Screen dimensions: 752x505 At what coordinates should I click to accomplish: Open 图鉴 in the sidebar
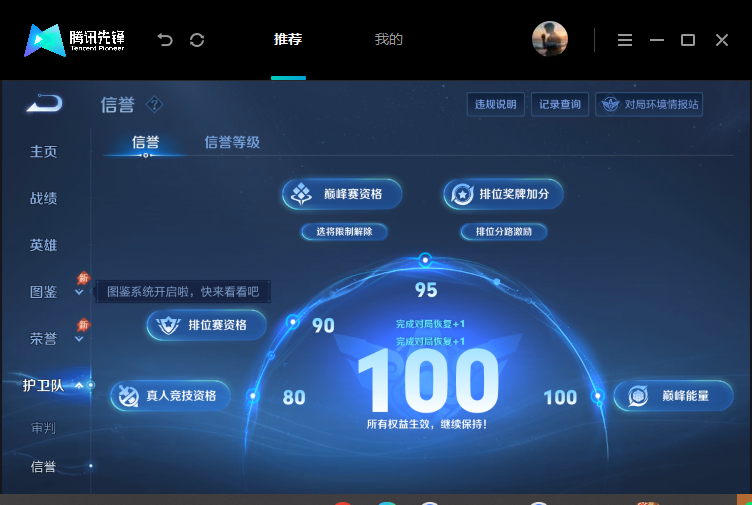[43, 292]
